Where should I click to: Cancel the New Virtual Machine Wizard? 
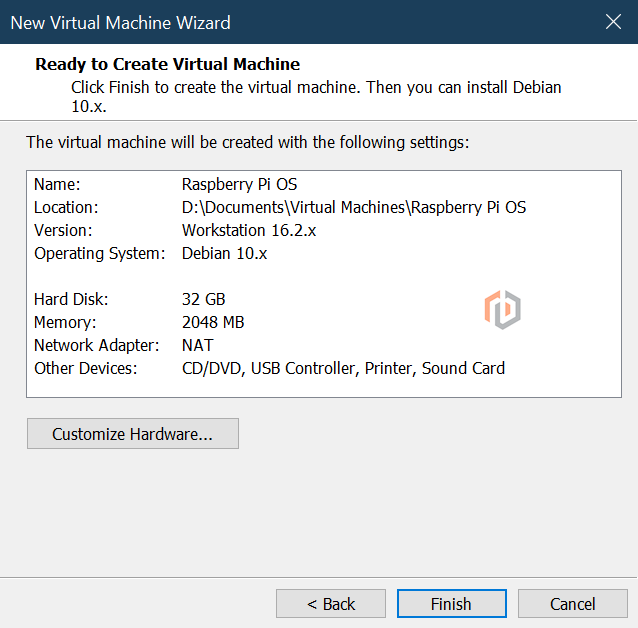(572, 603)
